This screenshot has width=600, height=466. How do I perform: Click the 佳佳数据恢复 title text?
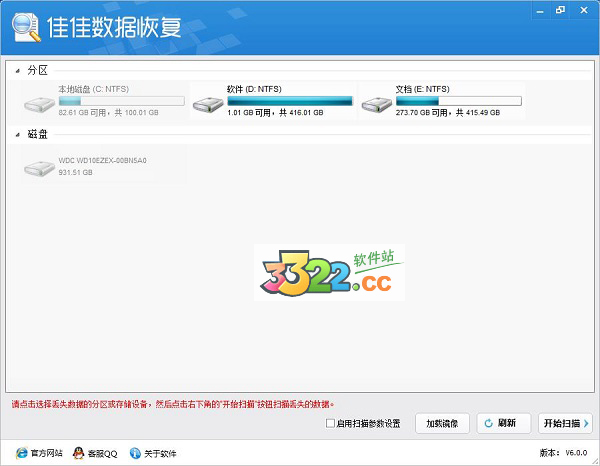click(x=114, y=27)
